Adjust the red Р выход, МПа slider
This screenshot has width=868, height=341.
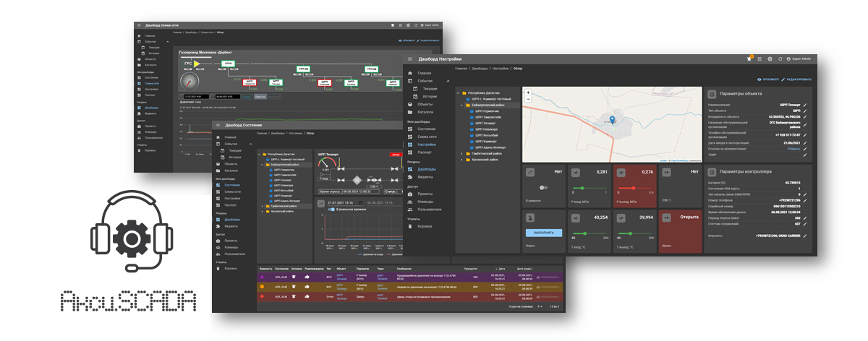coord(635,187)
